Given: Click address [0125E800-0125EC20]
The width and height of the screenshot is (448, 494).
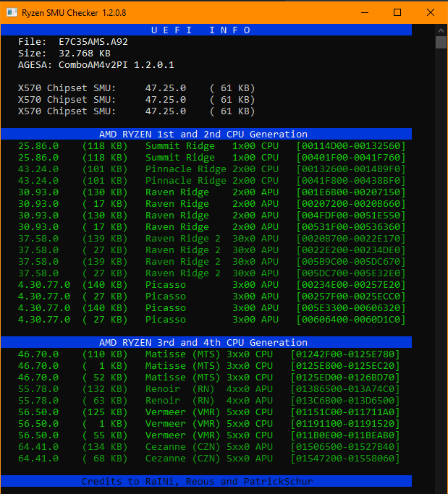Looking at the screenshot, I should (345, 366).
